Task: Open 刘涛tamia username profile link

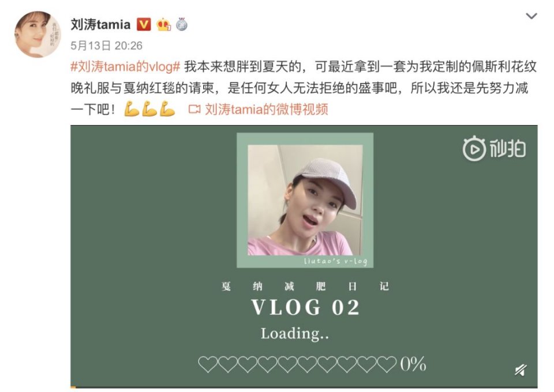Action: (100, 24)
